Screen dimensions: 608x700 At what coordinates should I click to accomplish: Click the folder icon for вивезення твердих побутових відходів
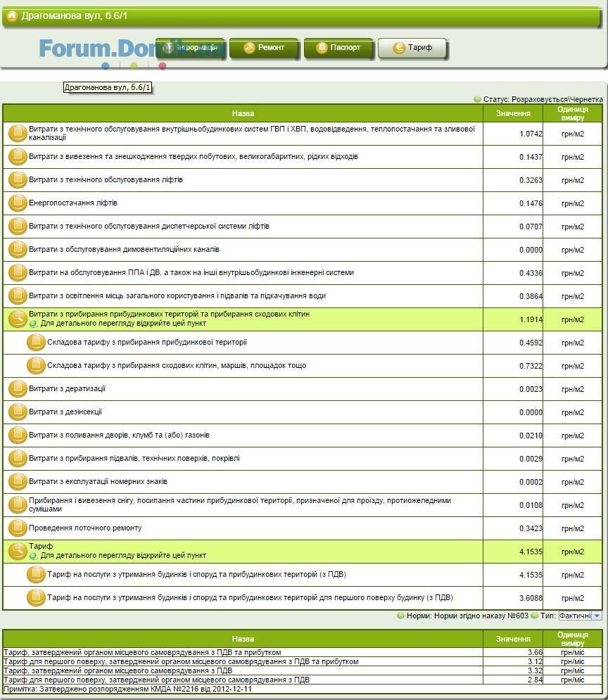[18, 157]
